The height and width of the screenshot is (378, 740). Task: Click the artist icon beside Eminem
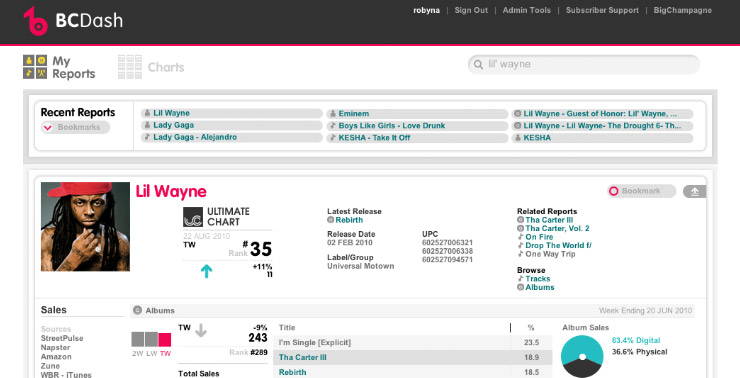[x=333, y=114]
